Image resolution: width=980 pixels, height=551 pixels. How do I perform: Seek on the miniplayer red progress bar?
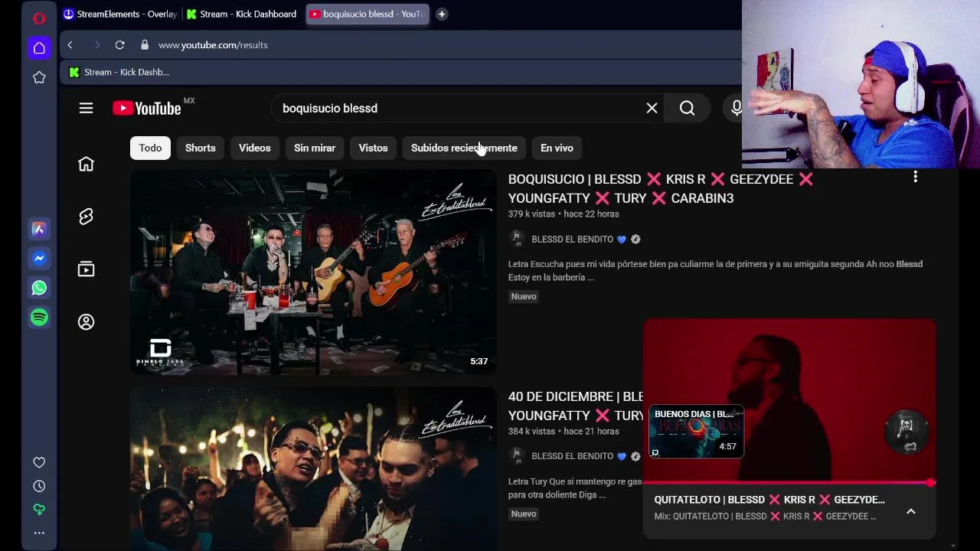point(789,483)
